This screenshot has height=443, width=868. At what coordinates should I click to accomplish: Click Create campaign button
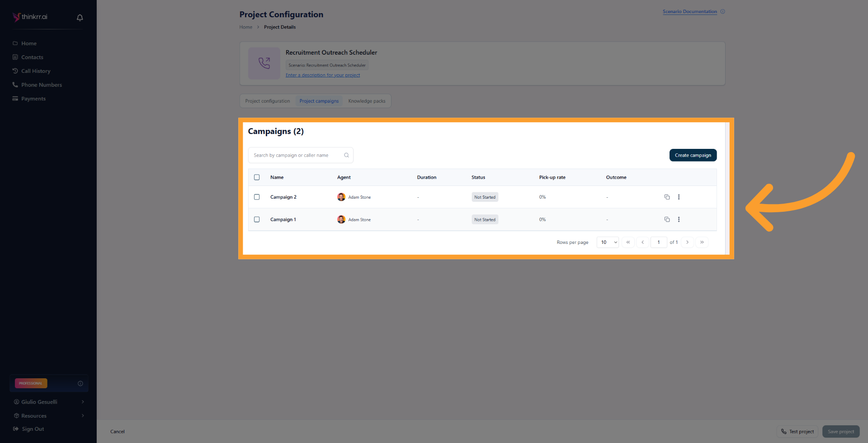pos(693,155)
